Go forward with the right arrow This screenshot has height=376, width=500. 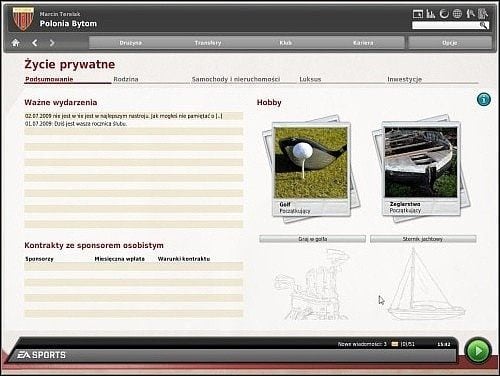tap(52, 43)
